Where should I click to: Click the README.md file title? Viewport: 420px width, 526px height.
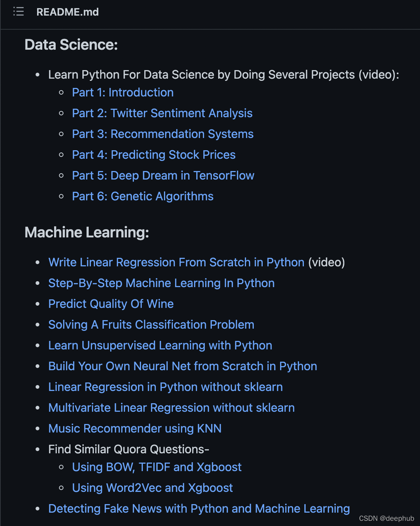coord(68,12)
